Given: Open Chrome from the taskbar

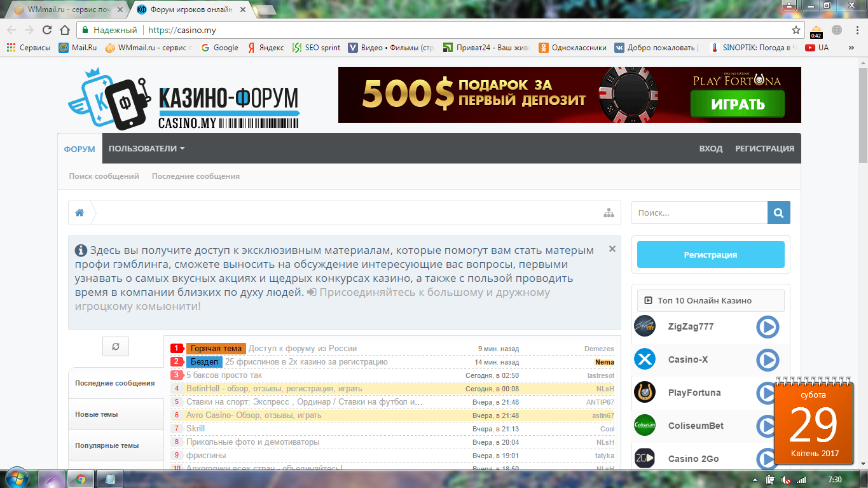Looking at the screenshot, I should coord(81,479).
